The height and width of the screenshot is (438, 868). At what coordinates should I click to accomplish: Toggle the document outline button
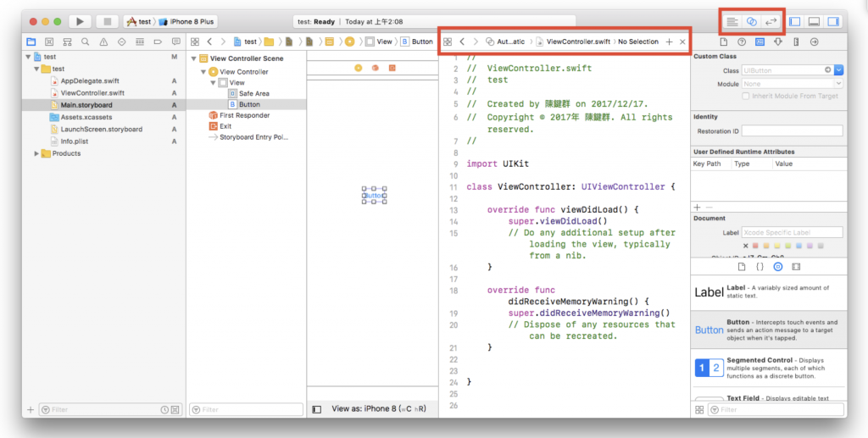[317, 410]
